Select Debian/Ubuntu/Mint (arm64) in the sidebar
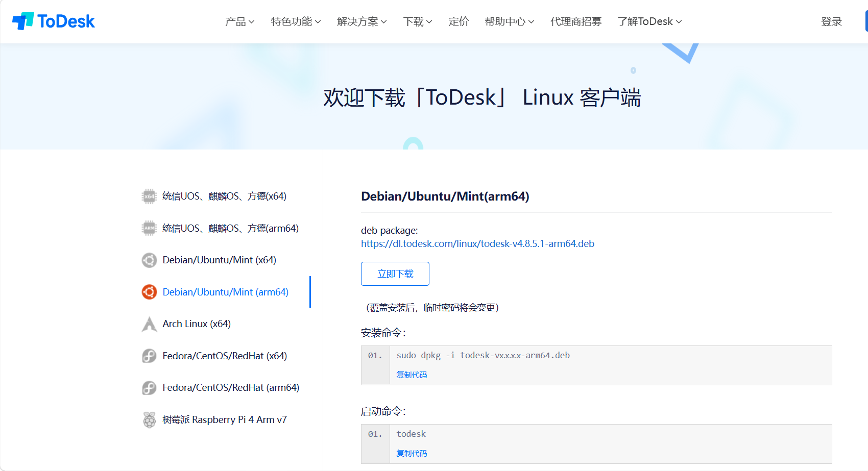This screenshot has width=868, height=471. (x=225, y=292)
